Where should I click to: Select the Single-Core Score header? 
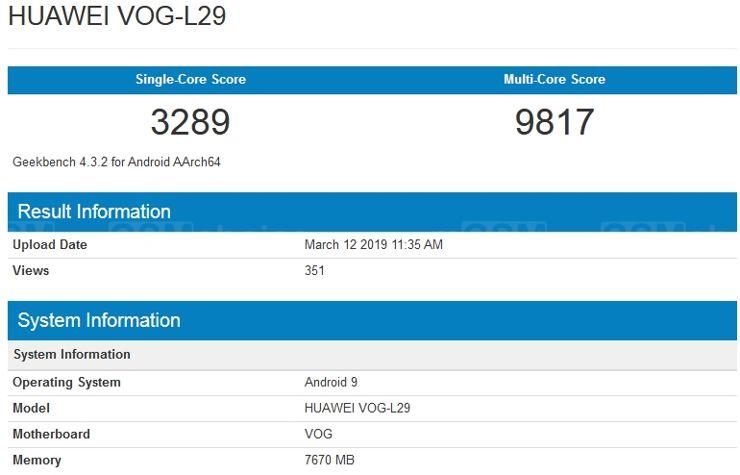(191, 79)
